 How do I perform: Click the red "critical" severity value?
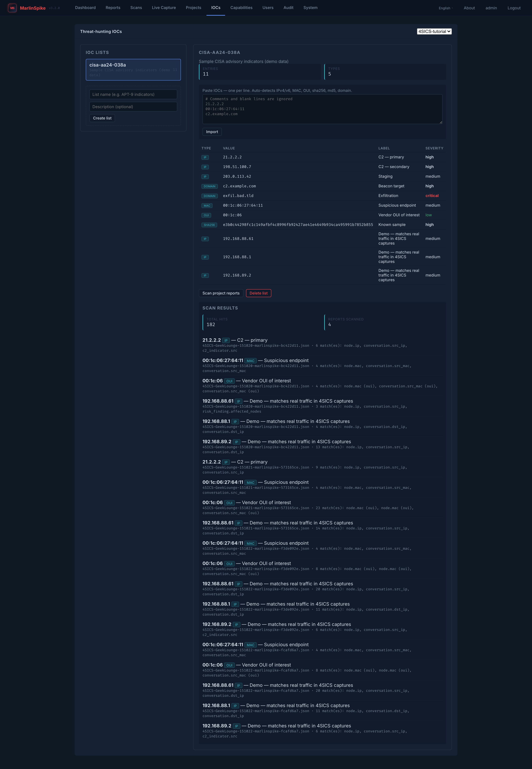pos(432,196)
